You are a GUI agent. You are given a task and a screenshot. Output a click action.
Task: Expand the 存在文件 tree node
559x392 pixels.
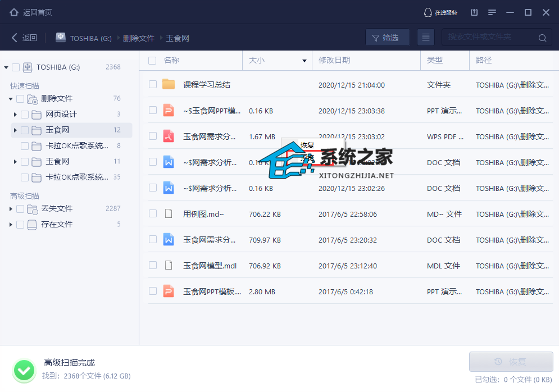[x=11, y=225]
